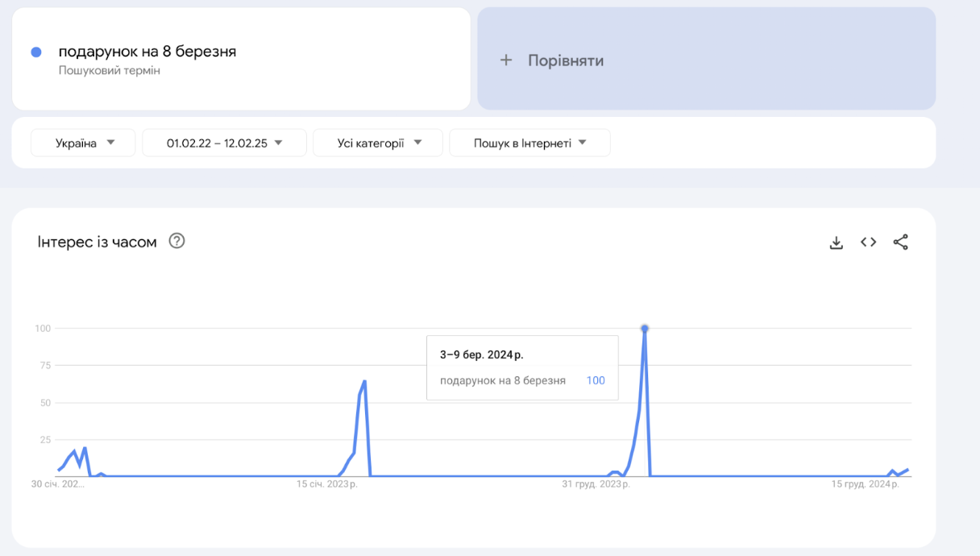Open the "Пошук в Інтернеті" search type dropdown

click(529, 143)
